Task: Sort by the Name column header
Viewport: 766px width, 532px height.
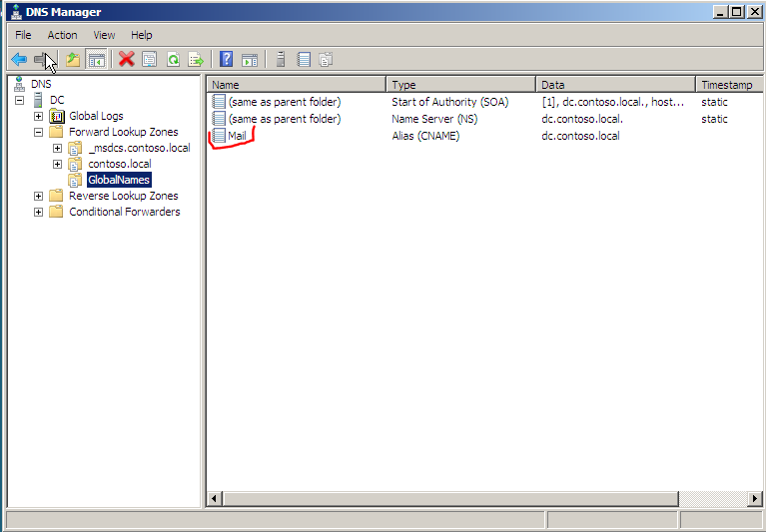Action: point(296,85)
